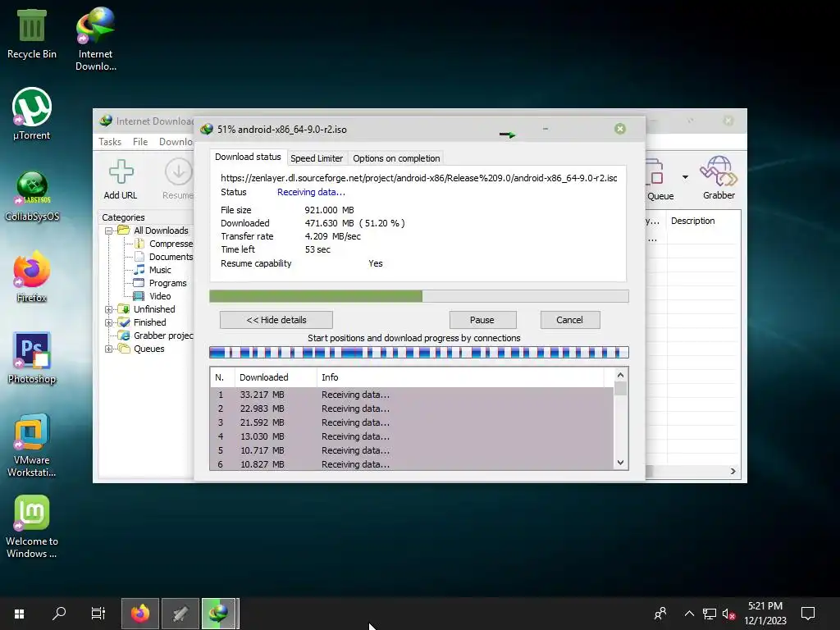The image size is (840, 630).
Task: Click the sourceforge download URL text
Action: [419, 178]
